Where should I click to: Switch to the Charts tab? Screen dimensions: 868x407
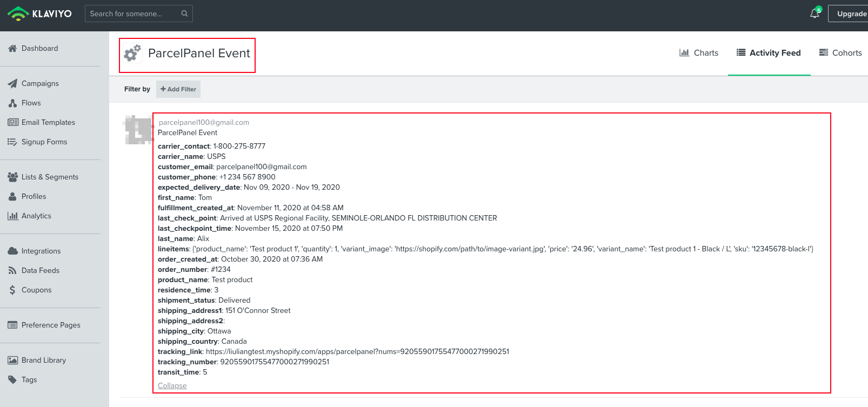click(x=699, y=52)
